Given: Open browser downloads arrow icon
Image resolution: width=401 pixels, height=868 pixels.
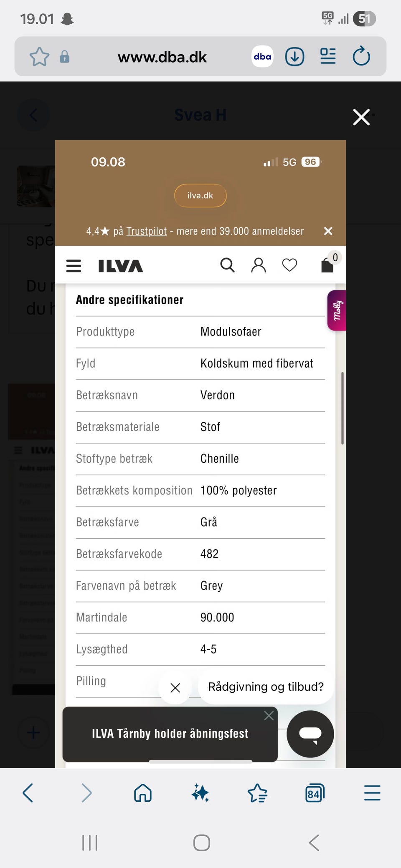Looking at the screenshot, I should point(294,57).
